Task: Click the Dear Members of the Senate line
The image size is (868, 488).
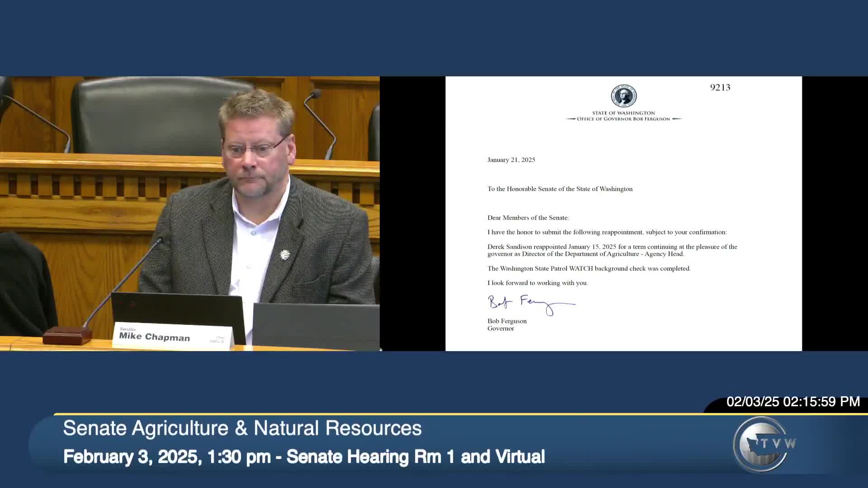Action: [x=528, y=218]
